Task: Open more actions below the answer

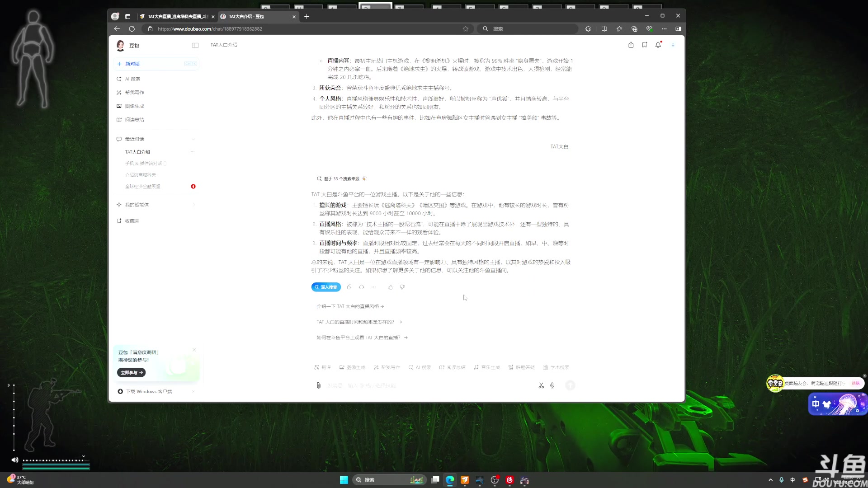Action: point(373,287)
